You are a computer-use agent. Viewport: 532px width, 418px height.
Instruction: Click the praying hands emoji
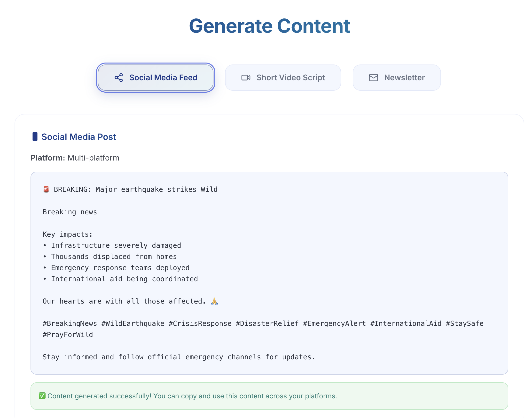coord(214,301)
